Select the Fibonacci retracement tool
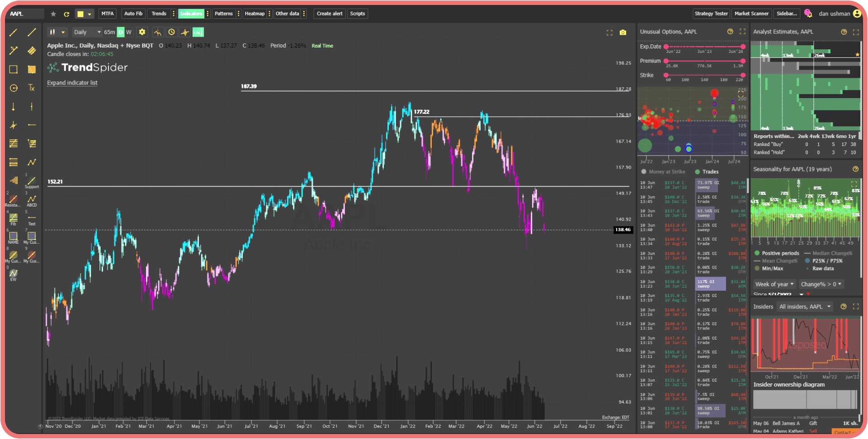 point(14,143)
